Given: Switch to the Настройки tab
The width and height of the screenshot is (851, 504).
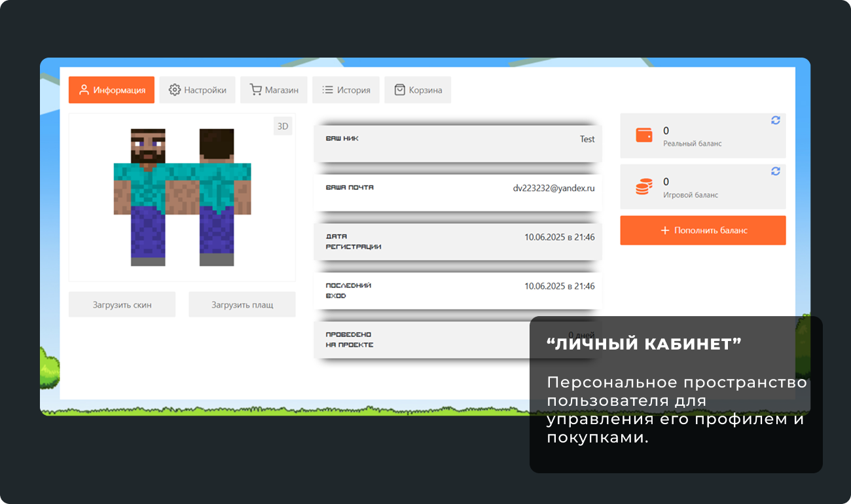Looking at the screenshot, I should click(197, 90).
